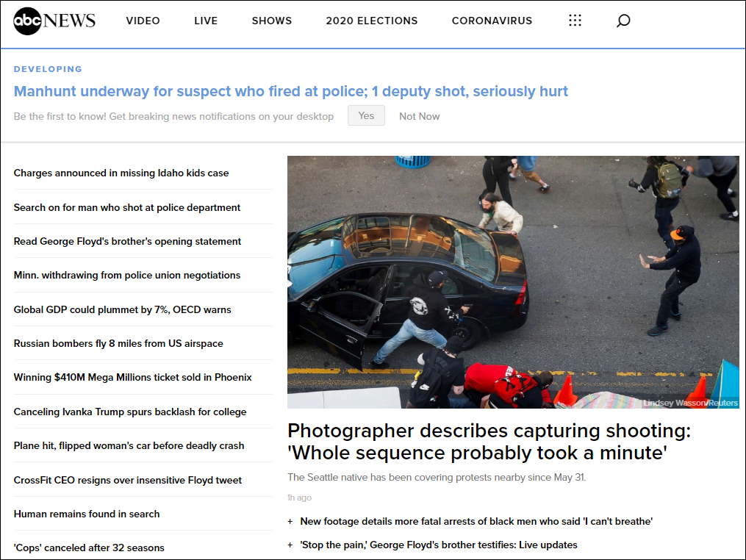
Task: Click 'Winning $410M Mega Millions ticket' headline
Action: click(132, 378)
